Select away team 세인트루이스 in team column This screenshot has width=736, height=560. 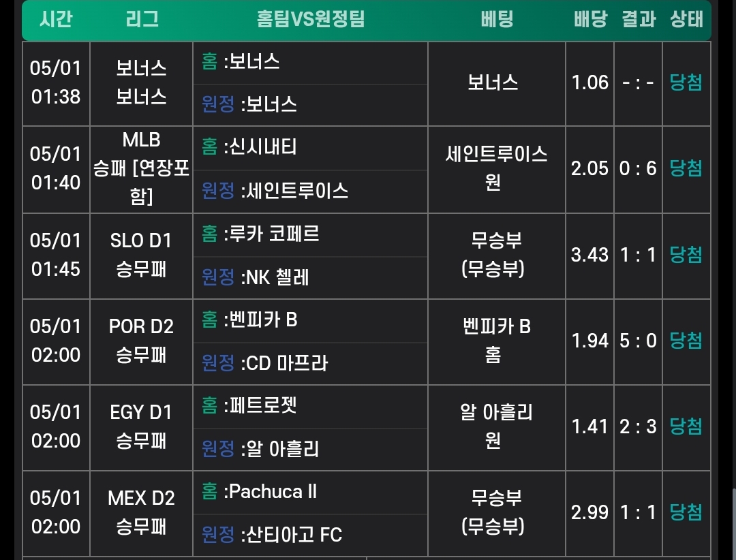(x=294, y=190)
